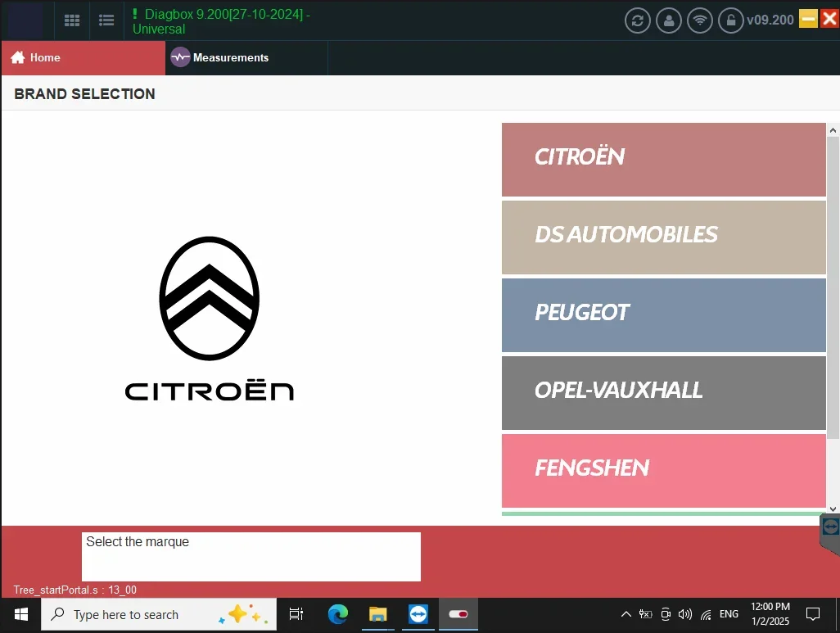Image resolution: width=840 pixels, height=633 pixels.
Task: Click the battery status tray icon
Action: point(645,614)
